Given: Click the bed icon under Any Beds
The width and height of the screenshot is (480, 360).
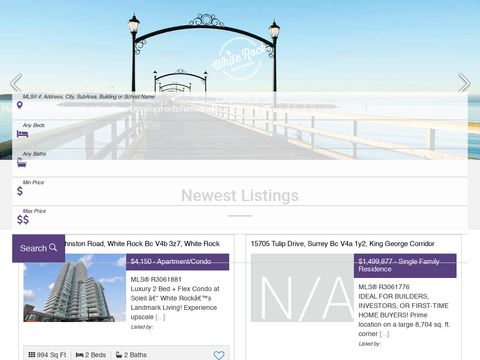Looking at the screenshot, I should point(22,134).
